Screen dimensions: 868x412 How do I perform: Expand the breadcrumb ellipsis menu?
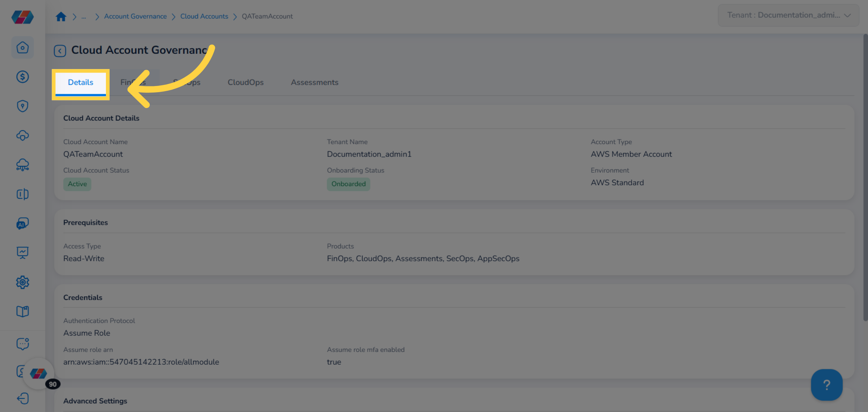pyautogui.click(x=84, y=16)
